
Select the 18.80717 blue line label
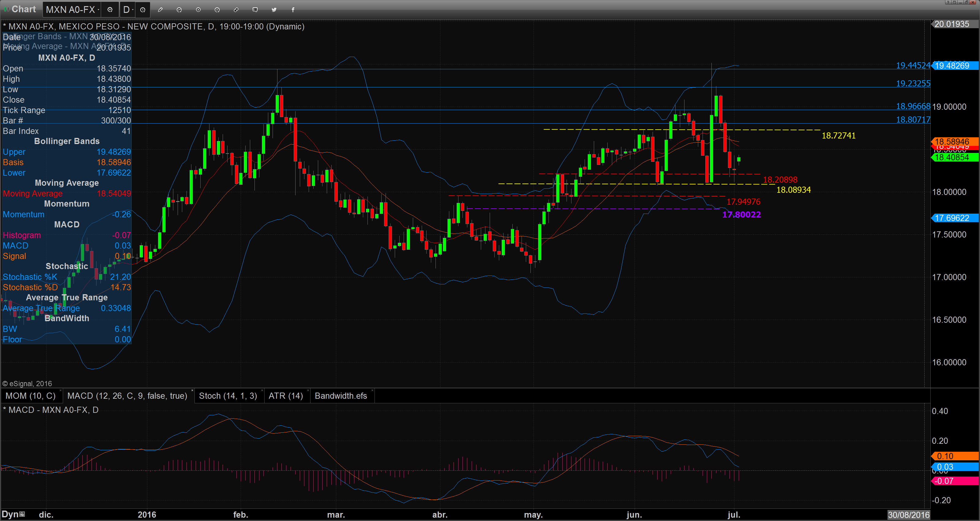point(913,120)
